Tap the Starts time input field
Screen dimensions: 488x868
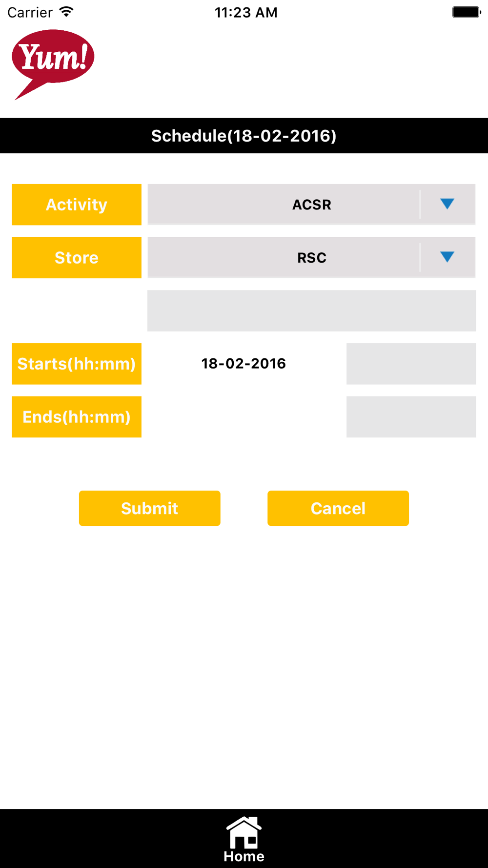(x=411, y=364)
